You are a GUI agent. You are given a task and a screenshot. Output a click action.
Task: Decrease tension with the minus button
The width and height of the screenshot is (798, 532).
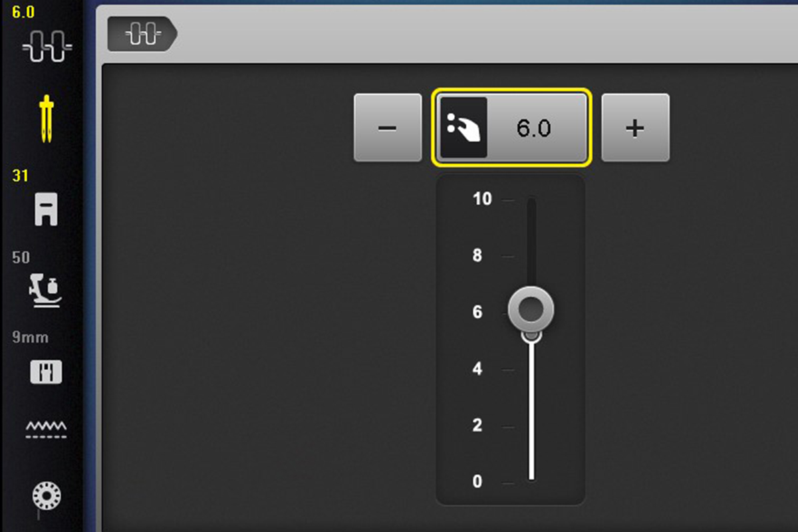click(x=388, y=127)
